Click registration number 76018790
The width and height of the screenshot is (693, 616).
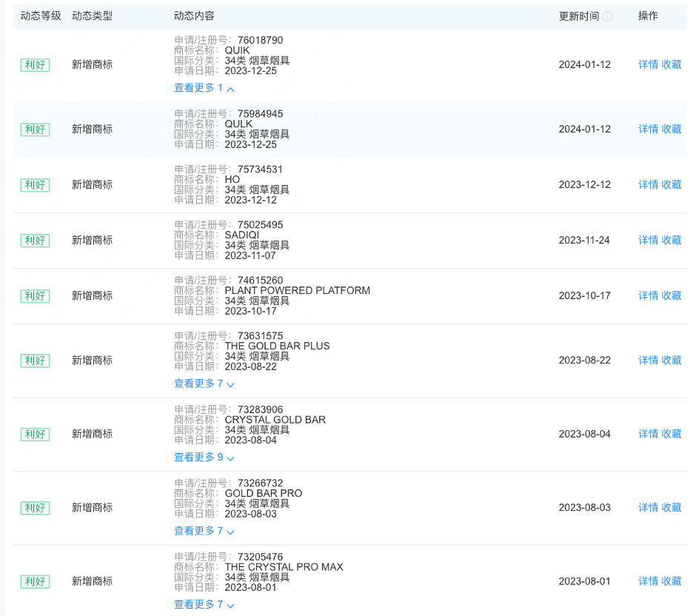click(x=261, y=40)
